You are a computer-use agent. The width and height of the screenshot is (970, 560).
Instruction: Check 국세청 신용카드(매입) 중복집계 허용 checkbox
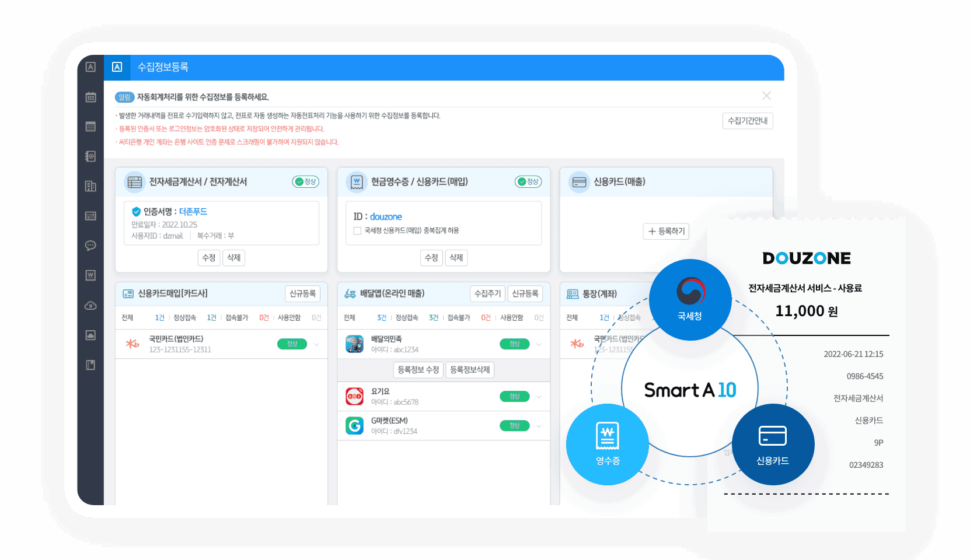(x=357, y=231)
